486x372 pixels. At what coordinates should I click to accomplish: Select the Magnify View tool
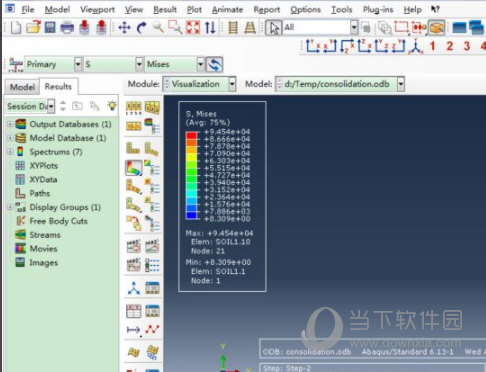click(158, 27)
